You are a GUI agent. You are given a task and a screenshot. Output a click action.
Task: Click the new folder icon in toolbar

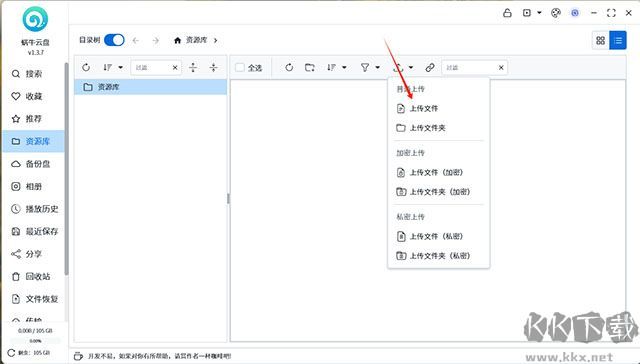click(310, 67)
